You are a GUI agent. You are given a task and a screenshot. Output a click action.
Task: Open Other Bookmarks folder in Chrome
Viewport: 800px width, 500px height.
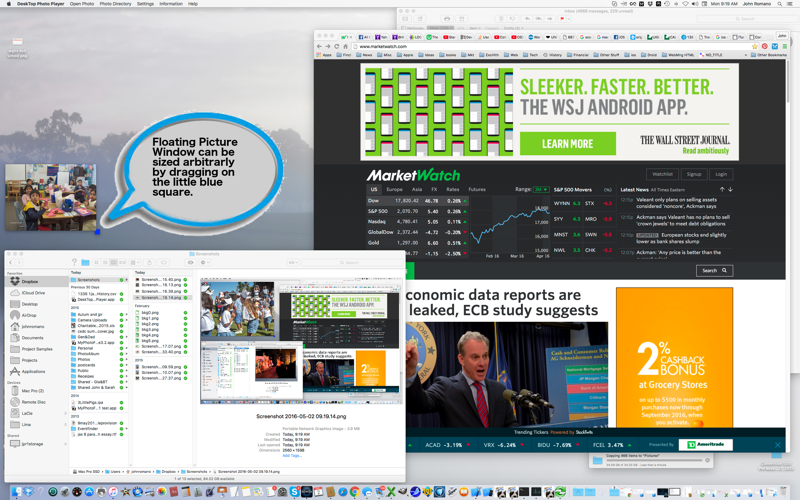[769, 55]
